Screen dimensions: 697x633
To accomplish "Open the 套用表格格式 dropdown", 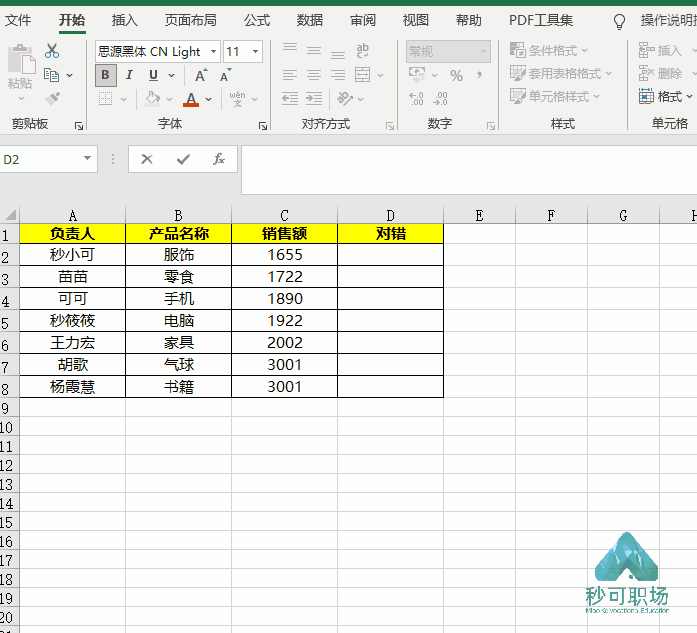I will (x=561, y=73).
